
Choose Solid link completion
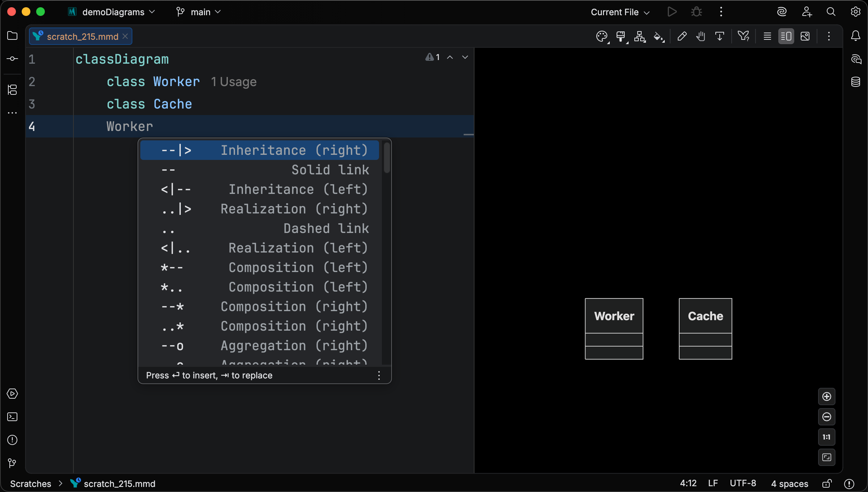point(260,170)
